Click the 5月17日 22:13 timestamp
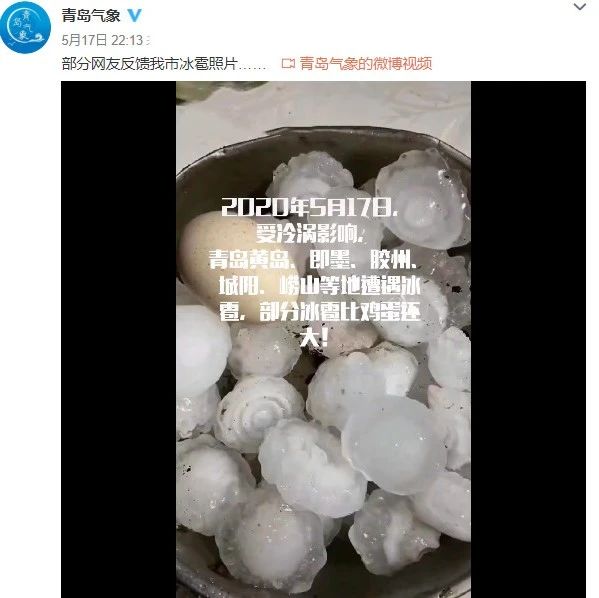Screen dimensions: 599x598 coord(103,40)
